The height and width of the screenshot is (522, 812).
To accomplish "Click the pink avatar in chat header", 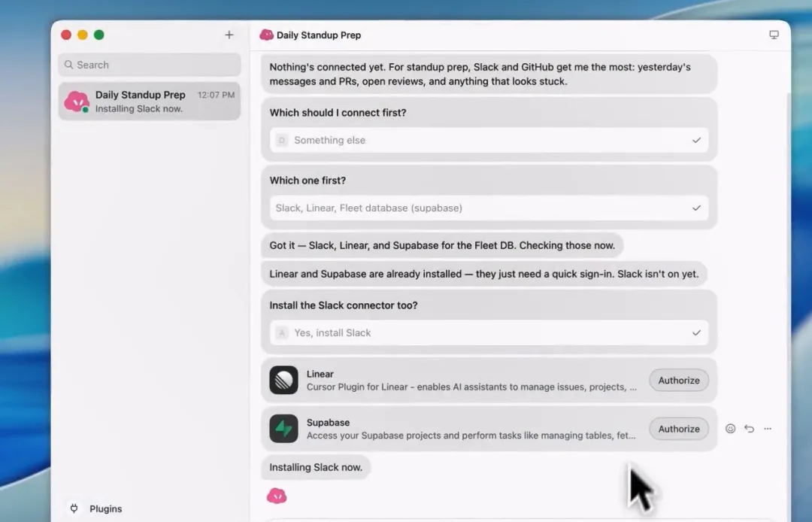I will [x=266, y=35].
